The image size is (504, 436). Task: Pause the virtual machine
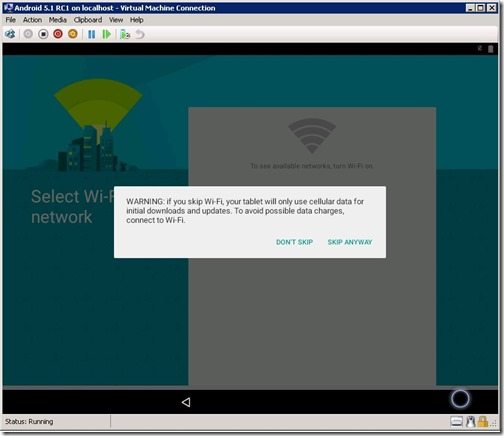click(91, 34)
